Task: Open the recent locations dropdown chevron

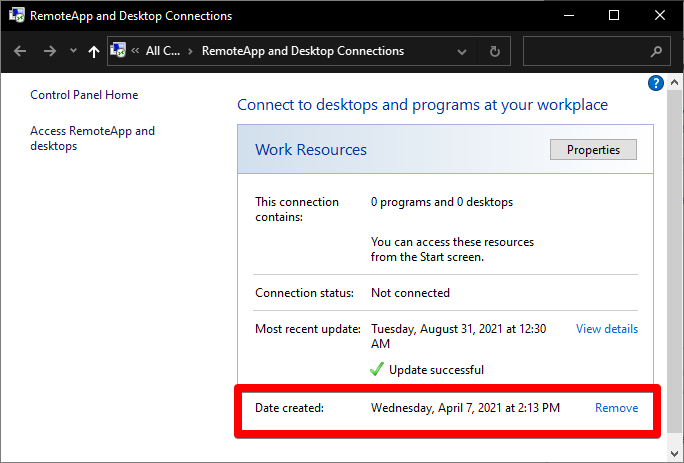Action: coord(73,51)
